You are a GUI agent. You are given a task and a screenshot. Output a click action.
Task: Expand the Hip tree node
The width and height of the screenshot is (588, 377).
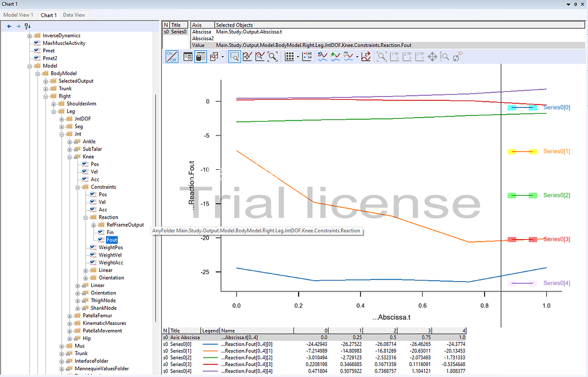click(69, 339)
